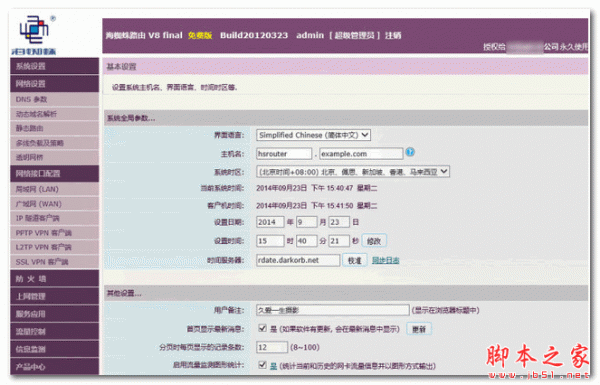600x385 pixels.
Task: Click the 校准 button beside time server
Action: 354,260
